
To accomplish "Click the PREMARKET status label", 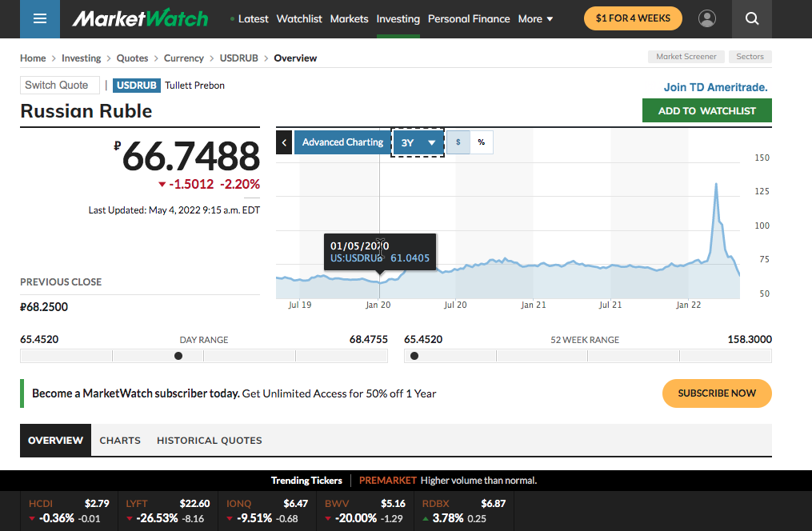I will point(388,481).
